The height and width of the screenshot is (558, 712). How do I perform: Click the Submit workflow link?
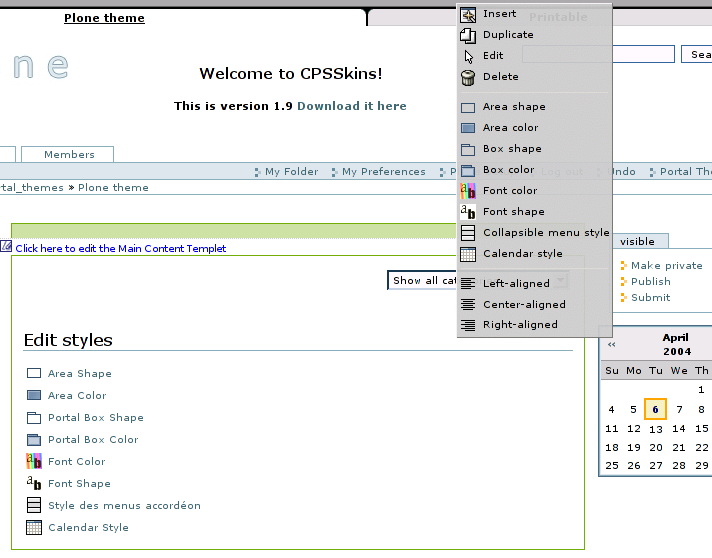tap(650, 297)
